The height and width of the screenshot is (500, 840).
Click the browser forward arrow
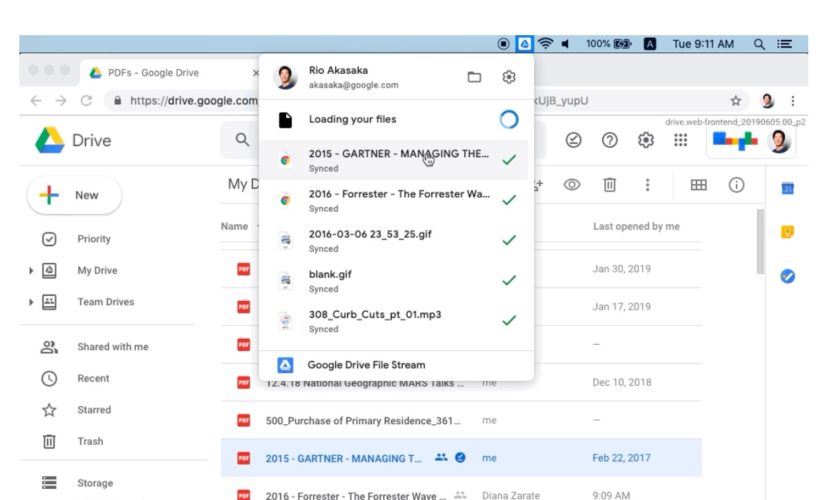click(61, 101)
